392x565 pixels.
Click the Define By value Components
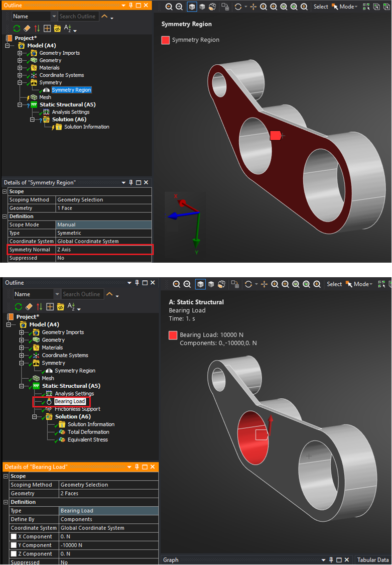[109, 520]
